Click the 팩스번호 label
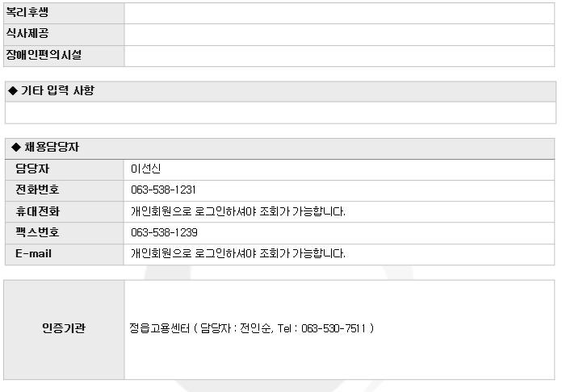 37,232
